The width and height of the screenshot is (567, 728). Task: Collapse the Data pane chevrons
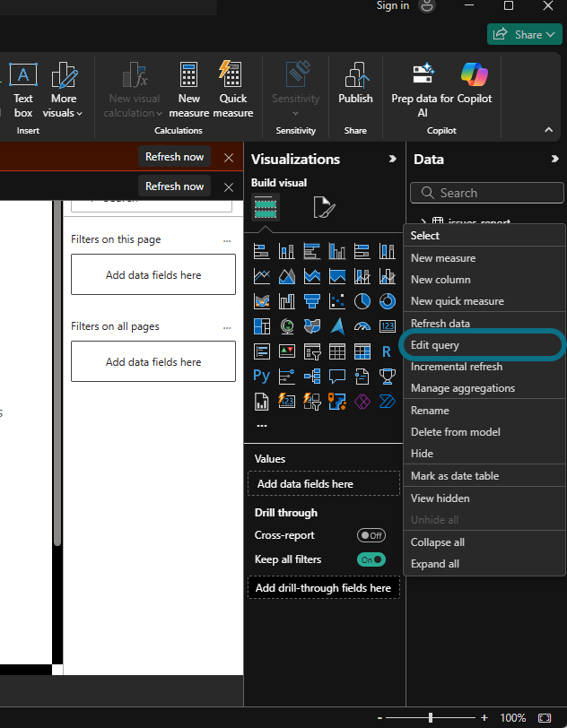tap(555, 159)
